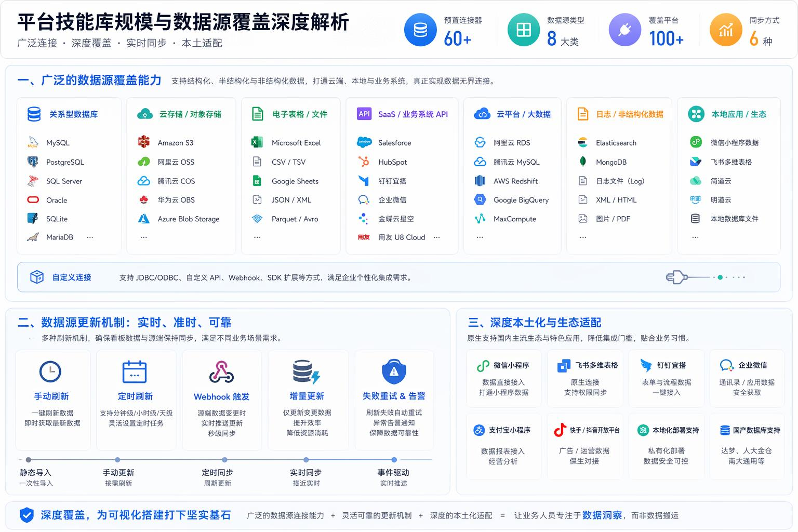798x532 pixels.
Task: Click the SQL Server icon
Action: coord(33,181)
